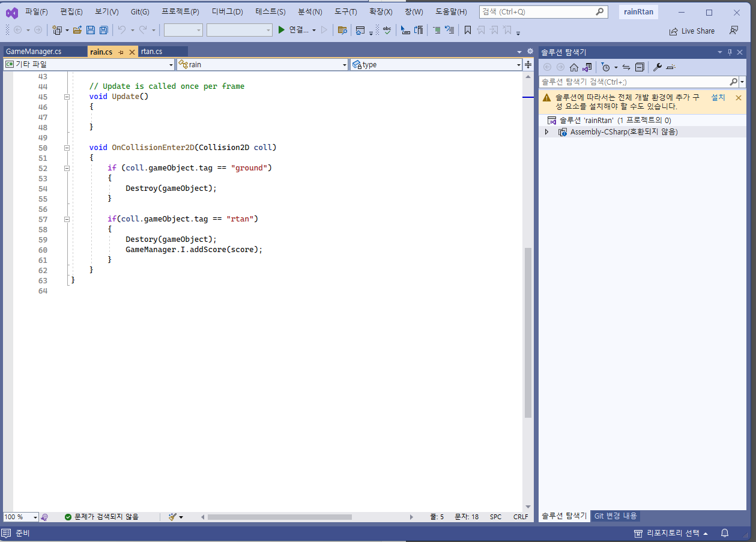Collapse all in Solution Explorer
This screenshot has width=756, height=542.
click(640, 67)
